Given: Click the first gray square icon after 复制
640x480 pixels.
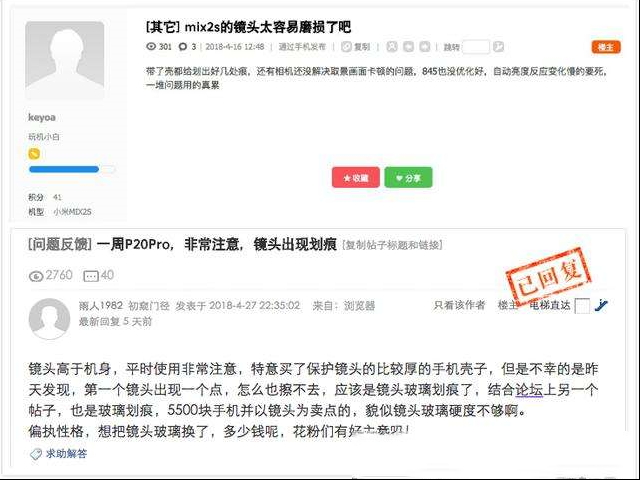Looking at the screenshot, I should pyautogui.click(x=391, y=47).
